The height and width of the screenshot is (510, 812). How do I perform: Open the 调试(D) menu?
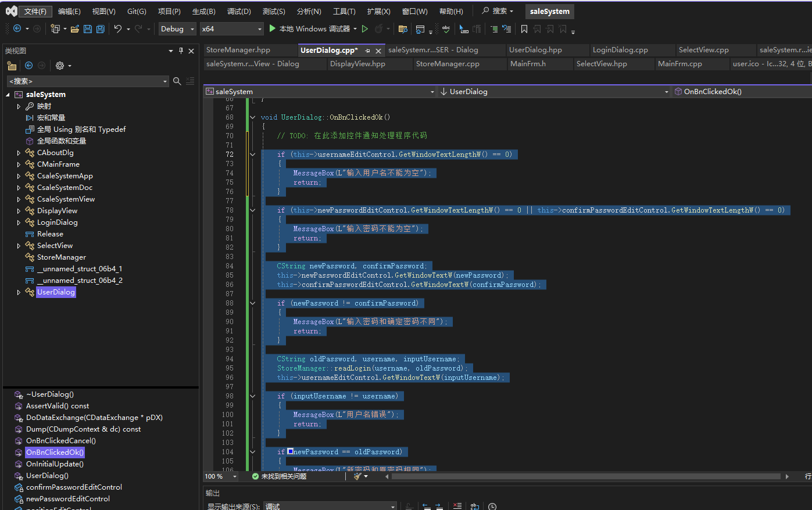tap(239, 12)
